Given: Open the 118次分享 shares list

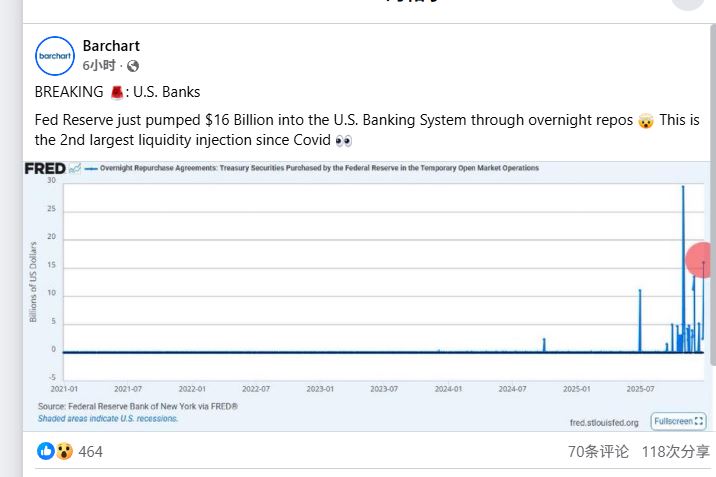Looking at the screenshot, I should point(675,452).
